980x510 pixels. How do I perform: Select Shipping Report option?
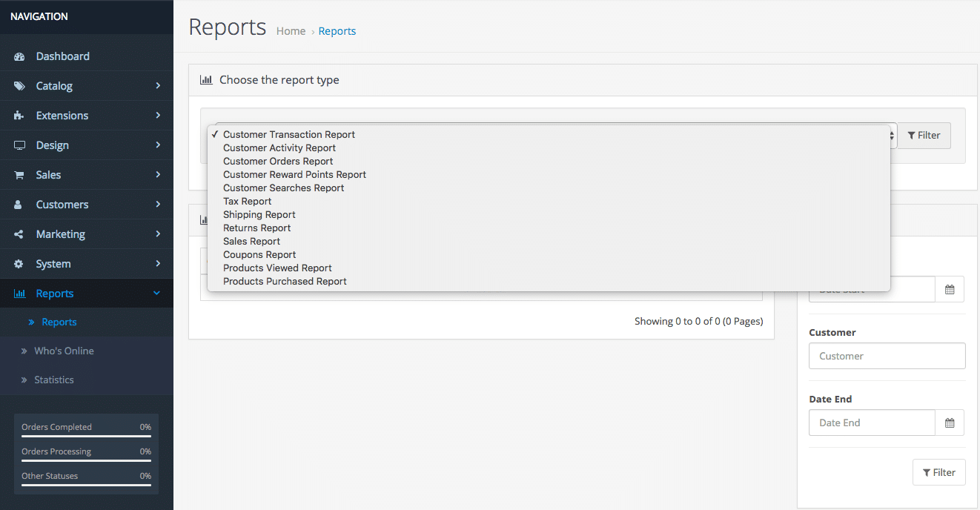[549, 215]
